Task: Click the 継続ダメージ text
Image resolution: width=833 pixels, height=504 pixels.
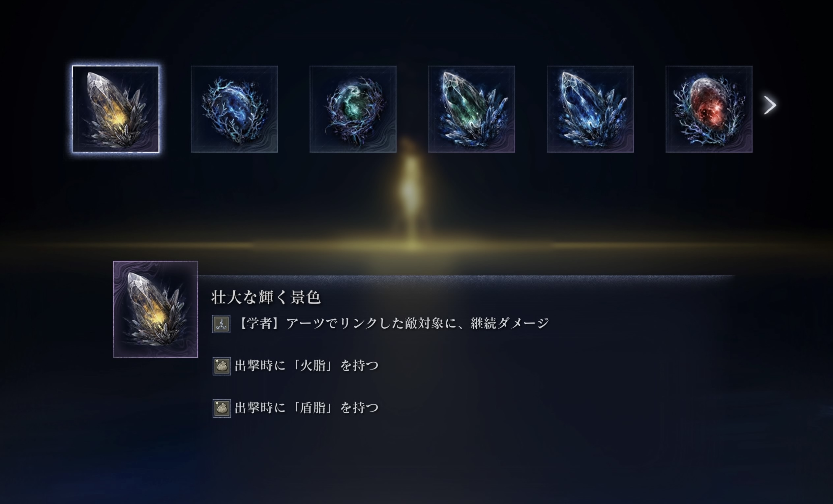Action: 510,323
